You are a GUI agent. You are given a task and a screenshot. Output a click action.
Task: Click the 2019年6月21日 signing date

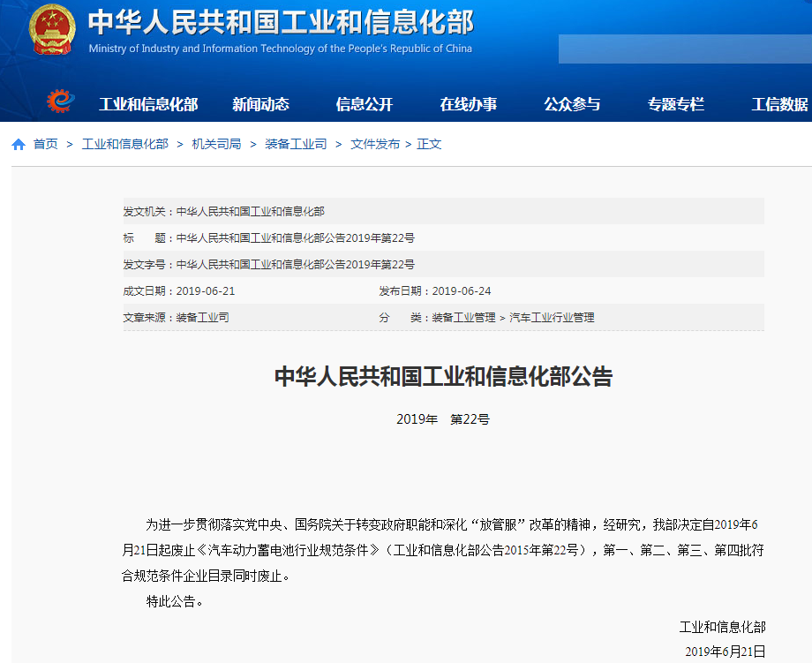click(x=725, y=652)
